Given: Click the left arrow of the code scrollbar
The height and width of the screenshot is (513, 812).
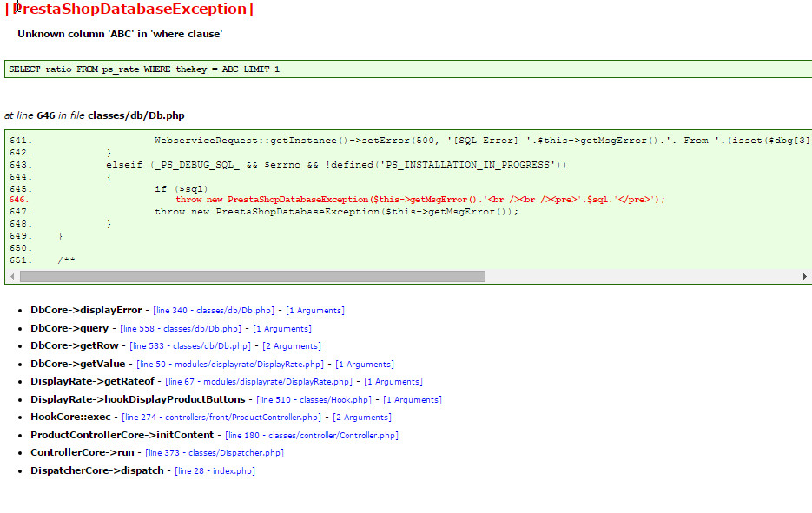Looking at the screenshot, I should [12, 276].
